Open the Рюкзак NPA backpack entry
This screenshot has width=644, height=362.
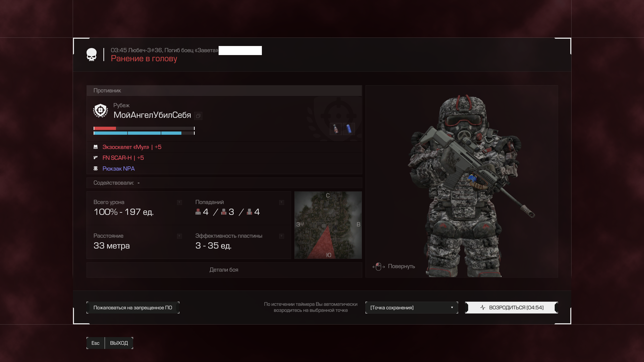[x=118, y=169]
